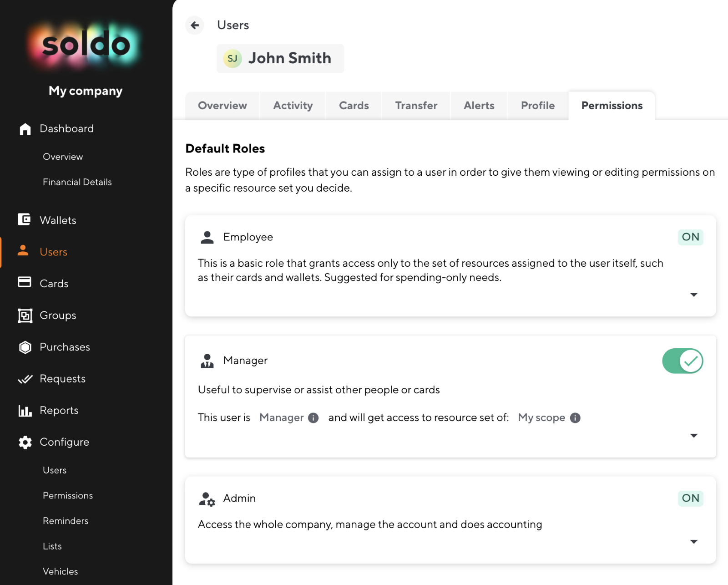The width and height of the screenshot is (728, 585).
Task: Click the Purchases hexagon icon
Action: pyautogui.click(x=25, y=347)
